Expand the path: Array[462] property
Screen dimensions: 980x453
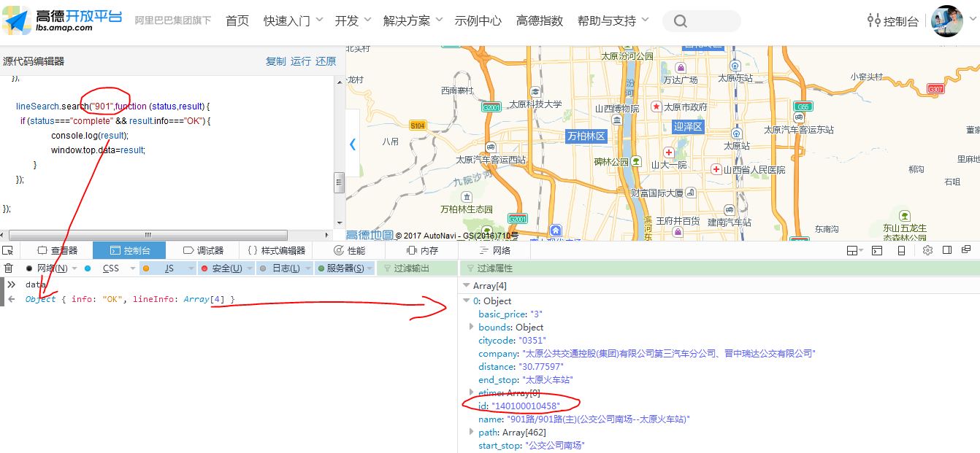(x=472, y=432)
